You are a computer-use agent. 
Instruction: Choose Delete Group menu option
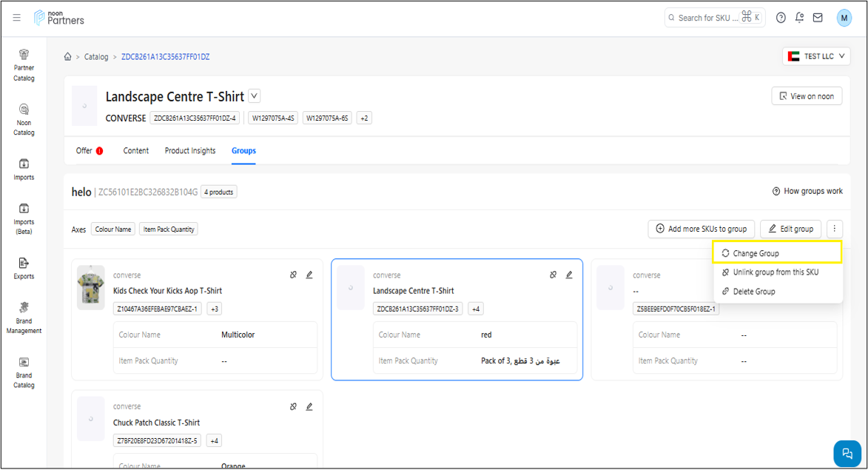pos(753,292)
